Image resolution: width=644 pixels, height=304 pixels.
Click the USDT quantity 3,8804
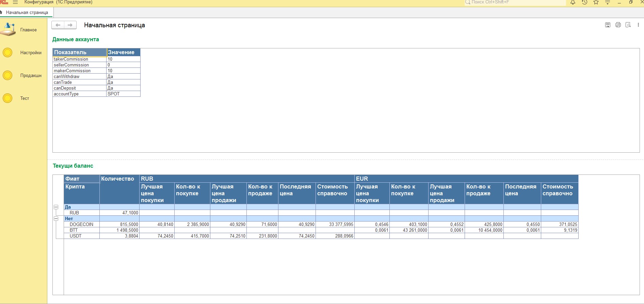click(x=119, y=236)
